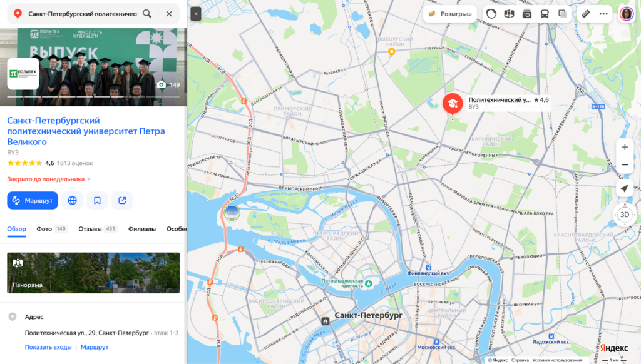Collapse the side panel with arrow
The height and width of the screenshot is (364, 641).
point(196,14)
